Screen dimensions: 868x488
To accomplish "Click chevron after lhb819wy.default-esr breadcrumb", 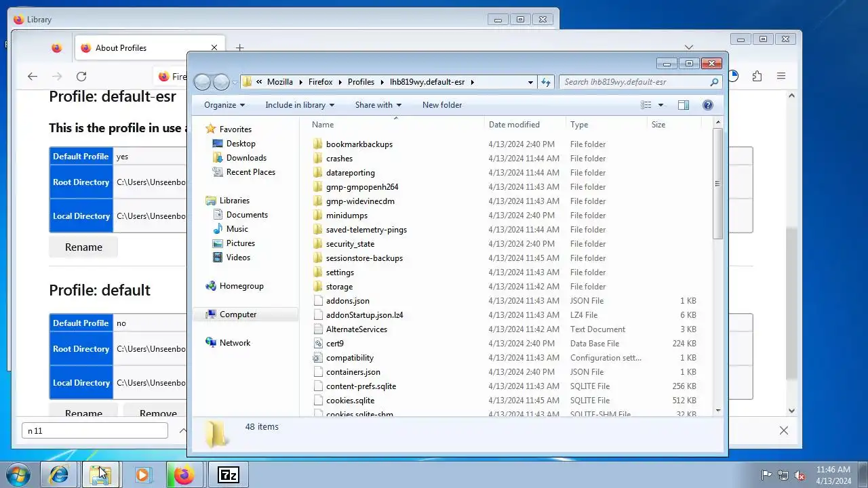I will pyautogui.click(x=472, y=82).
